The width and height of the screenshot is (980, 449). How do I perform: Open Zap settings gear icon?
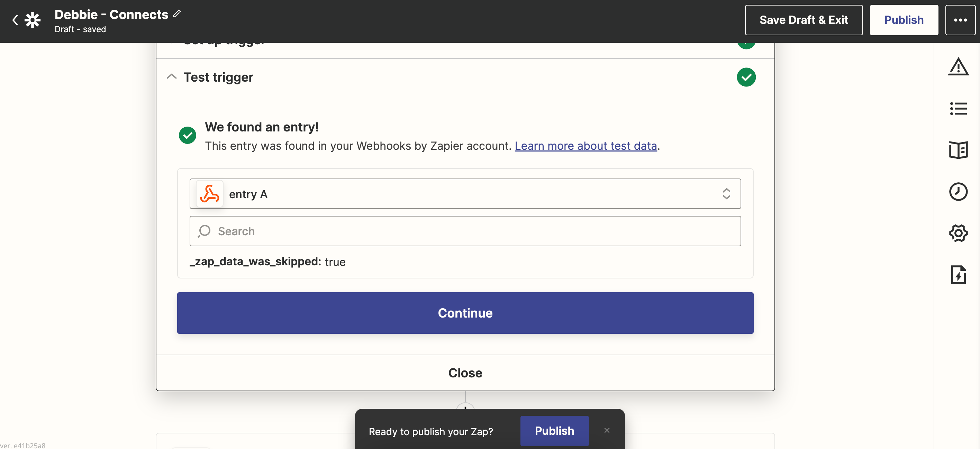[958, 233]
